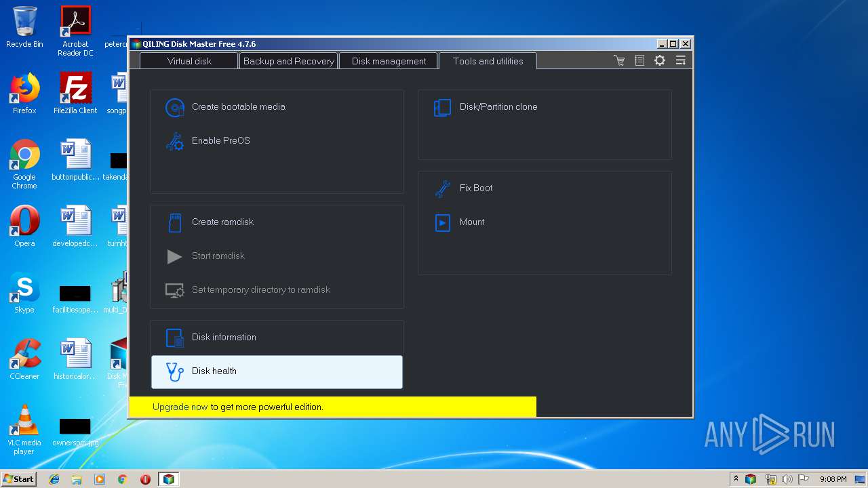The image size is (868, 488).
Task: Open the Windows Start button
Action: [x=19, y=479]
